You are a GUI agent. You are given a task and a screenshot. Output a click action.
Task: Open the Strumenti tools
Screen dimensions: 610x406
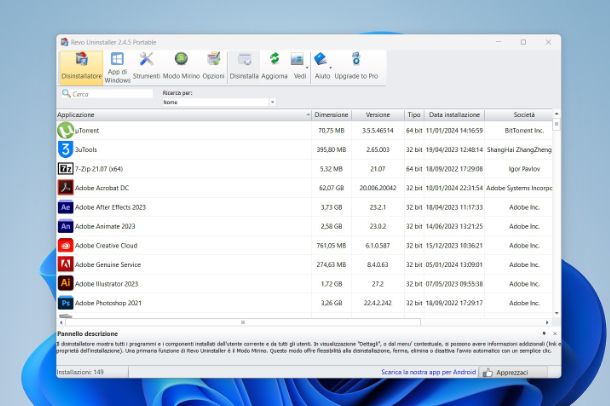[146, 67]
